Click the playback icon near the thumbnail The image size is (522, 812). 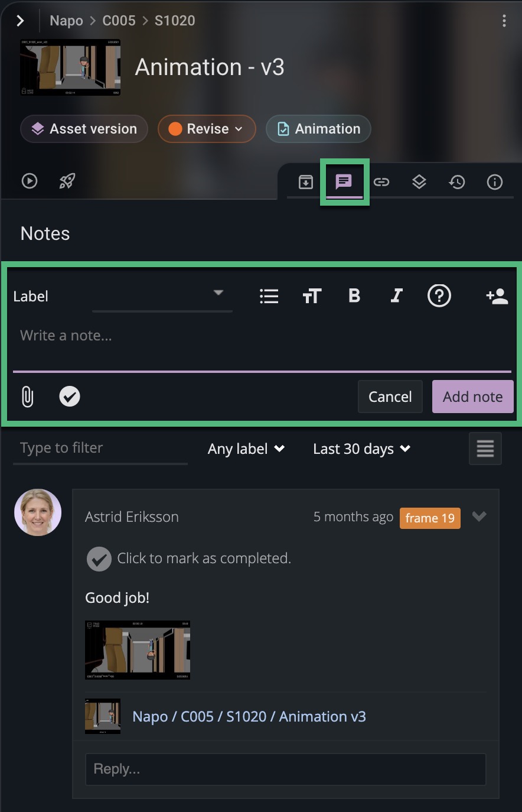tap(30, 181)
